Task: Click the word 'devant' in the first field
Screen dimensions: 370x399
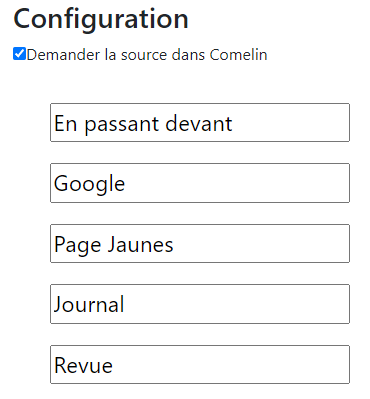Action: (x=199, y=124)
